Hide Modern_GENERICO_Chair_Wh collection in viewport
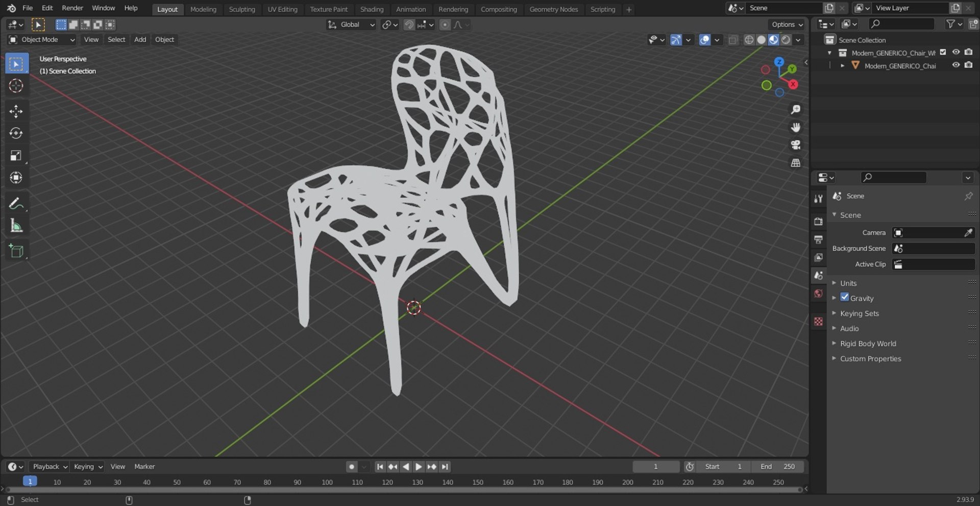Image resolution: width=980 pixels, height=506 pixels. 956,52
